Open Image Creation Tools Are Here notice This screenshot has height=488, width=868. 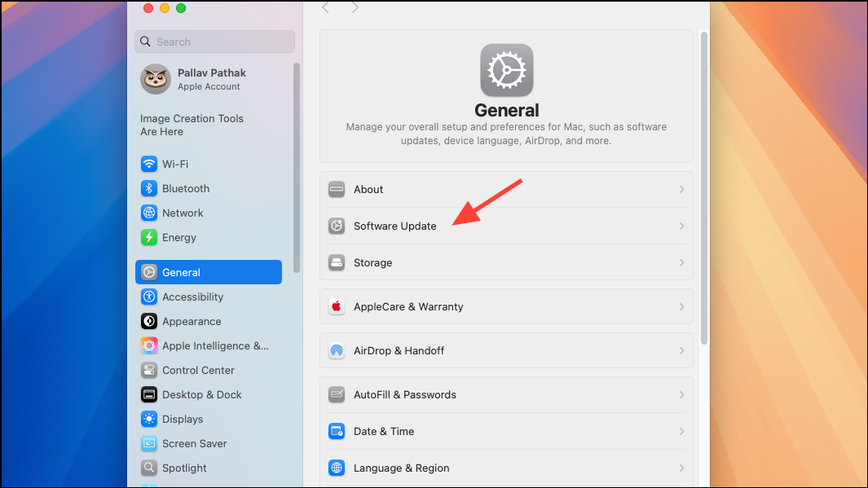192,125
